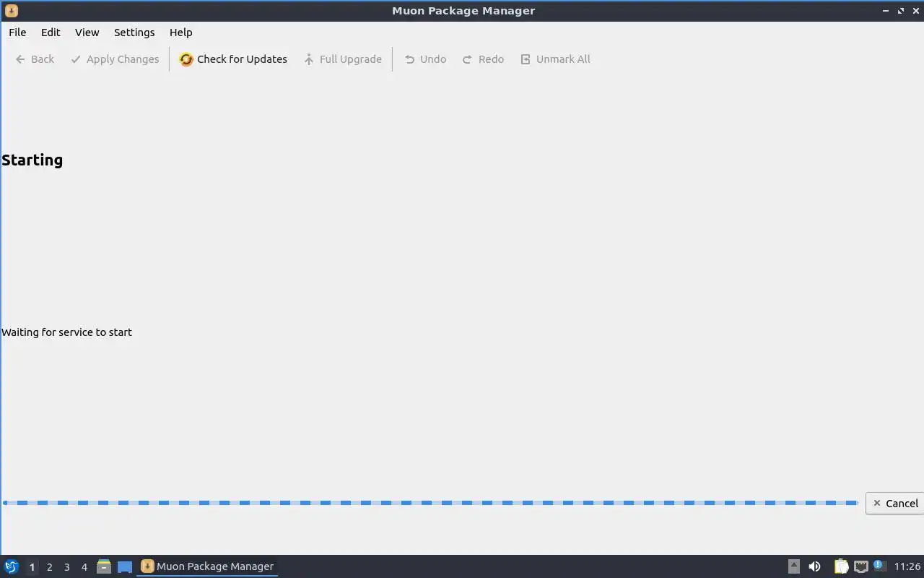
Task: Click the blue show desktop icon
Action: pos(125,567)
